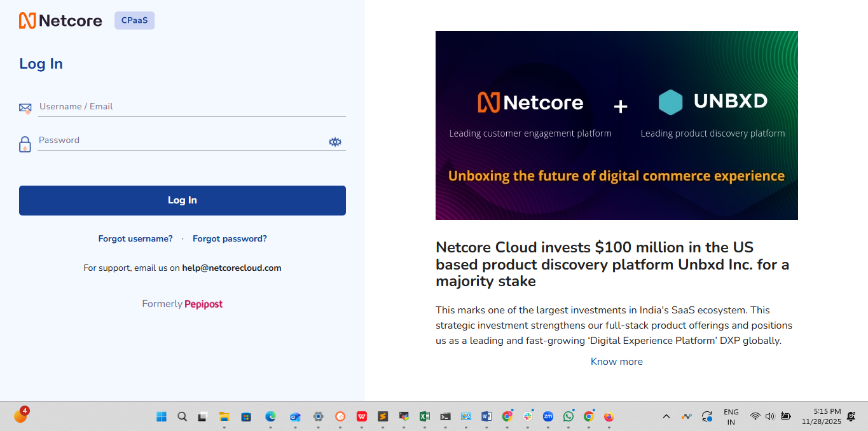The width and height of the screenshot is (868, 431).
Task: Open the Forgot username? link
Action: 135,238
